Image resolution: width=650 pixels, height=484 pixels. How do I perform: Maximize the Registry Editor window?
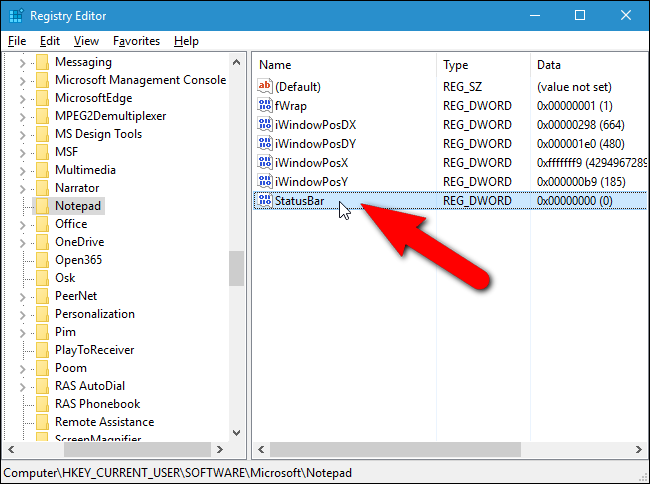580,15
